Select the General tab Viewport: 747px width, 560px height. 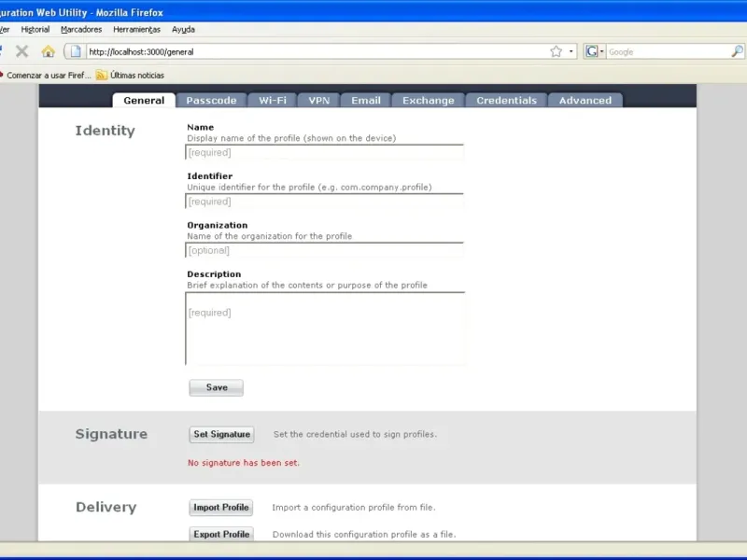144,101
